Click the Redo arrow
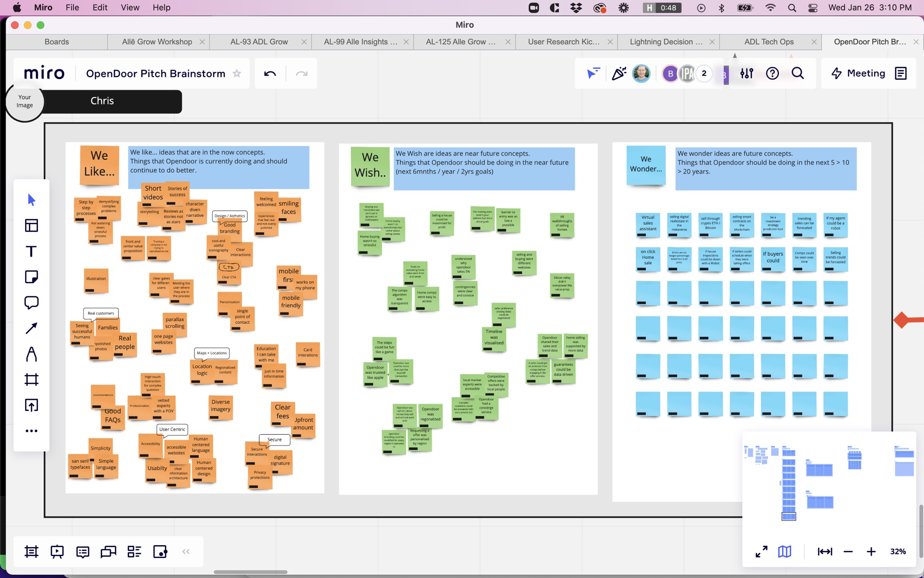This screenshot has height=578, width=924. (x=302, y=73)
